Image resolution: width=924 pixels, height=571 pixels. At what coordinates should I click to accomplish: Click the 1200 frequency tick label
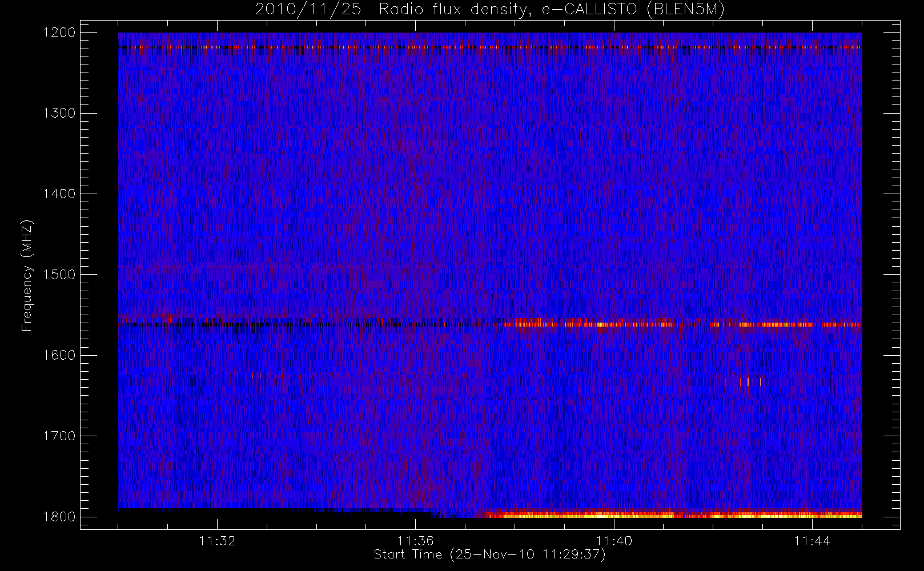click(x=59, y=33)
